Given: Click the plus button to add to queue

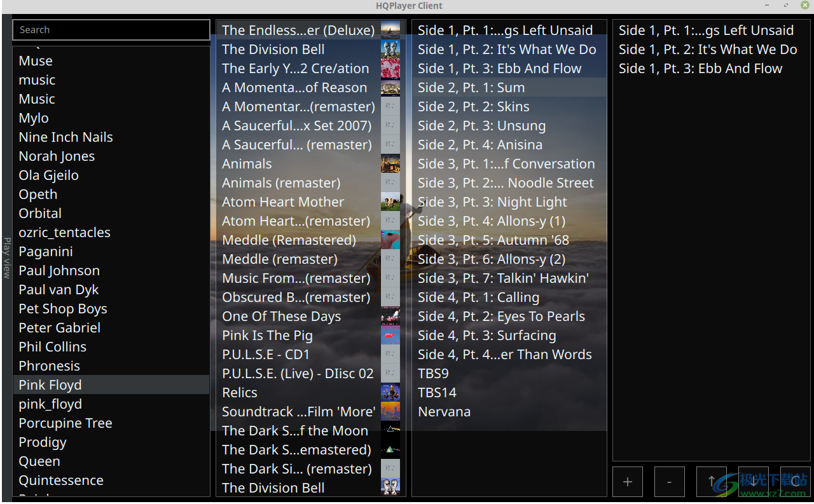Looking at the screenshot, I should [x=628, y=482].
